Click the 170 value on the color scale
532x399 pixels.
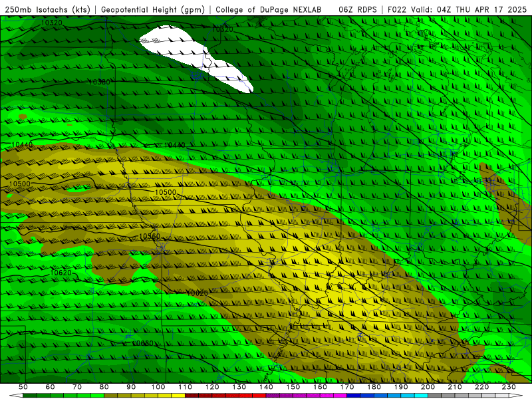tap(347, 387)
